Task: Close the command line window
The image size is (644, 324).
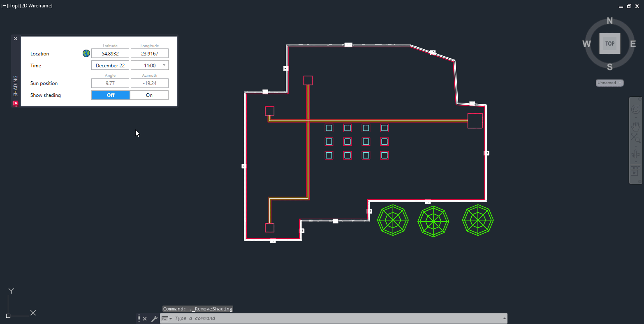Action: 145,318
